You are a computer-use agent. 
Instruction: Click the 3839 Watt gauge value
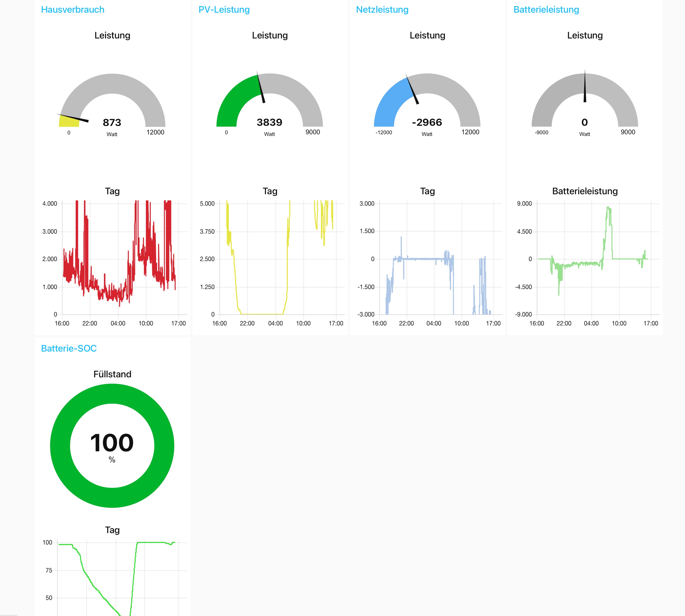269,122
